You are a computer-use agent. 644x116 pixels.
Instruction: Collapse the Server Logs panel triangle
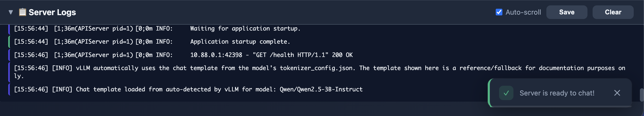(11, 12)
